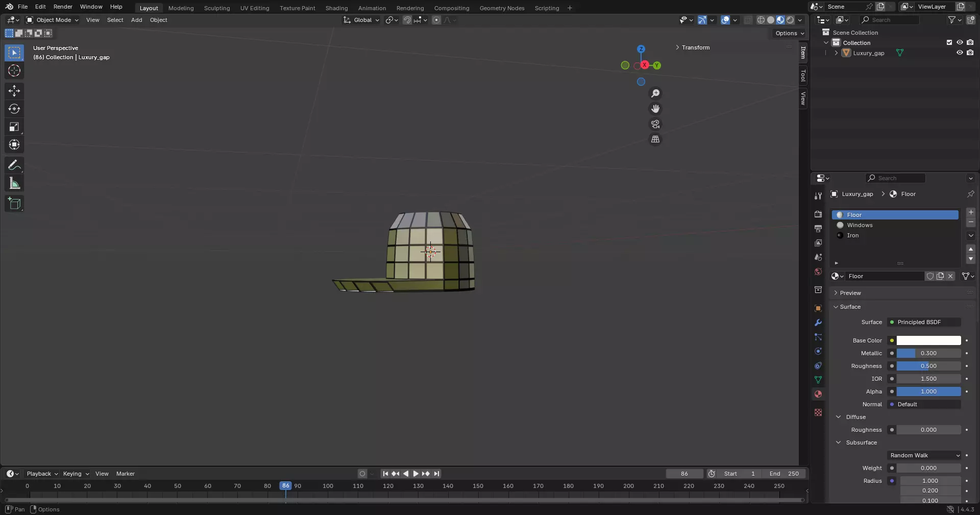Open the timeline Marker menu

[x=126, y=474]
